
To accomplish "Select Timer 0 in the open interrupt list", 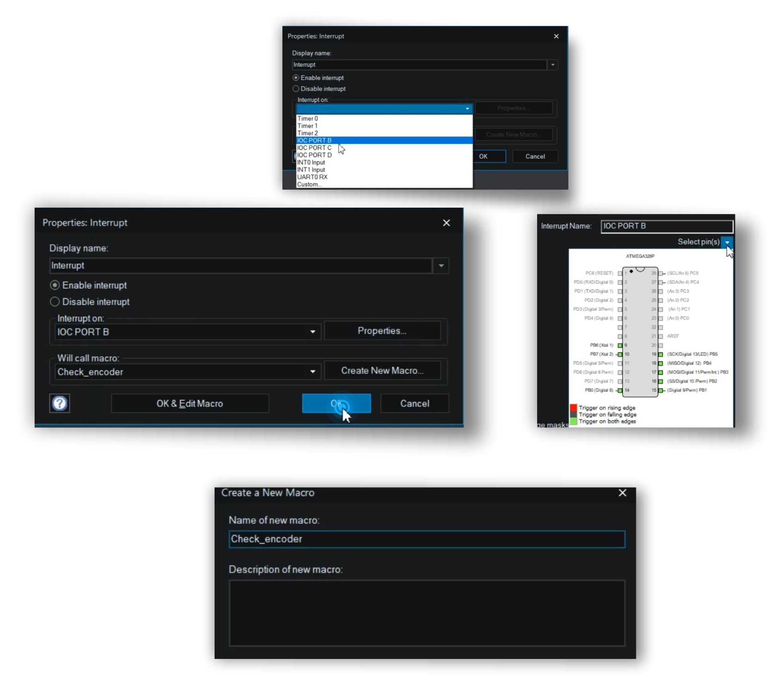I will [x=384, y=119].
